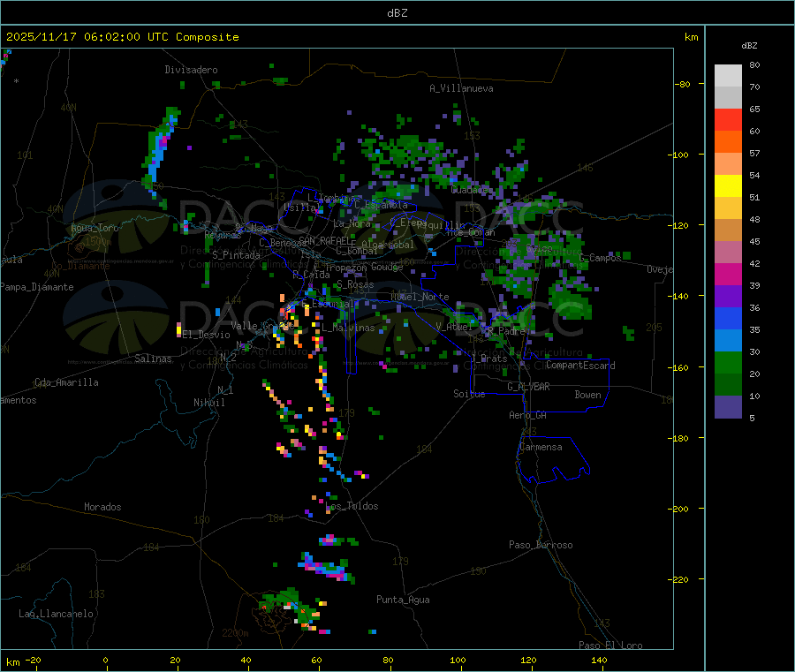Click the Morados place label
This screenshot has height=672, width=795.
pos(102,507)
